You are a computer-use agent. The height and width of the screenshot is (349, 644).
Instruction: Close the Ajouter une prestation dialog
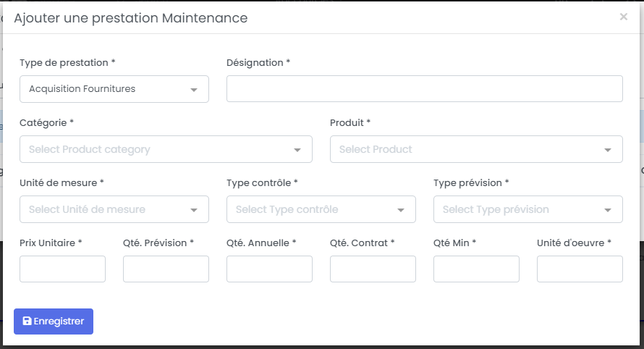623,17
